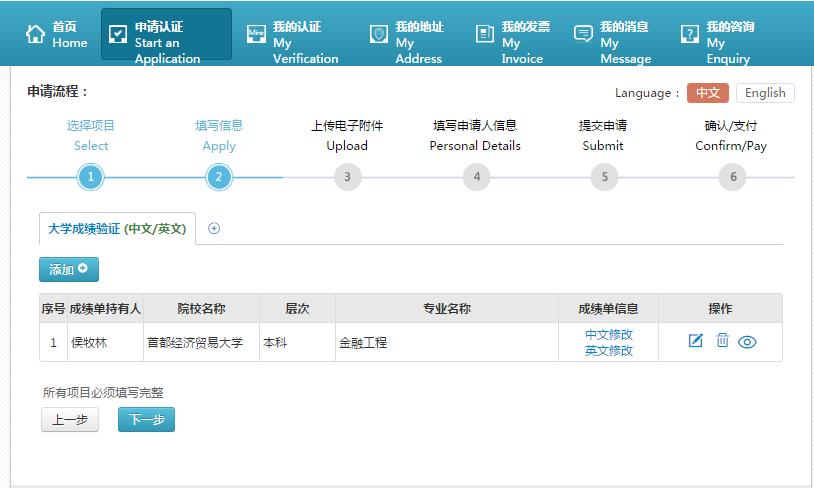Click the 上传电子附件 Upload step label
Screen dimensions: 814x488
(347, 135)
